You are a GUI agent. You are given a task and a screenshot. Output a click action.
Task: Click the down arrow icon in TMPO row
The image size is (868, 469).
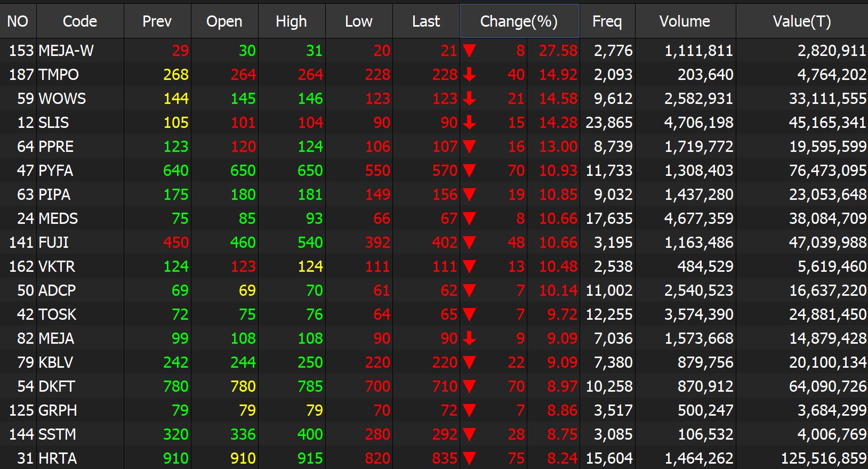click(x=469, y=75)
